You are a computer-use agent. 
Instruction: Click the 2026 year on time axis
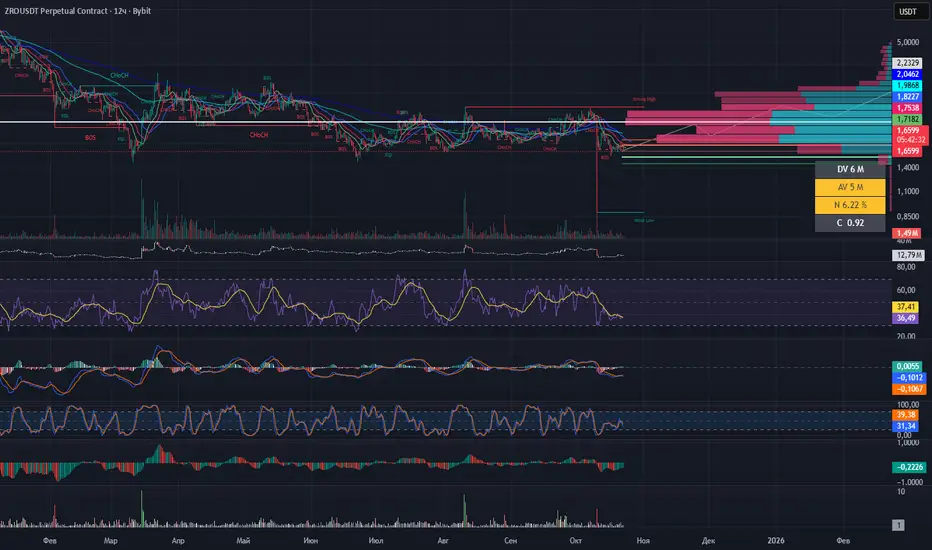coord(776,540)
